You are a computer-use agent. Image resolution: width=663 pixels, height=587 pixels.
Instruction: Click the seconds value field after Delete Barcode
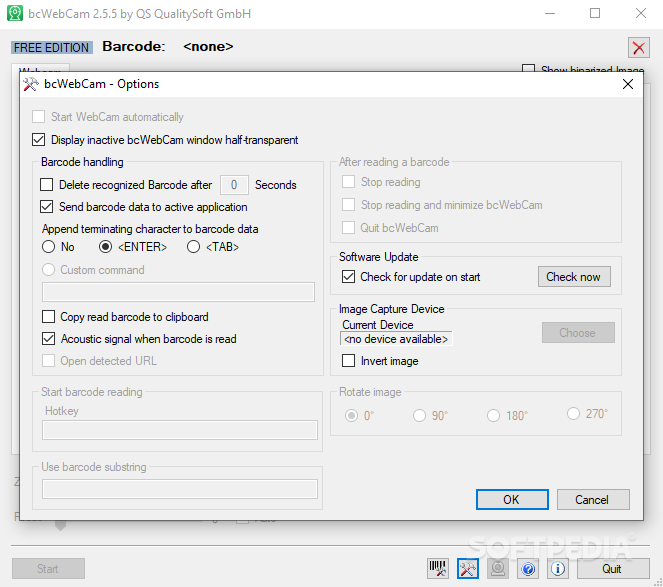(x=234, y=185)
